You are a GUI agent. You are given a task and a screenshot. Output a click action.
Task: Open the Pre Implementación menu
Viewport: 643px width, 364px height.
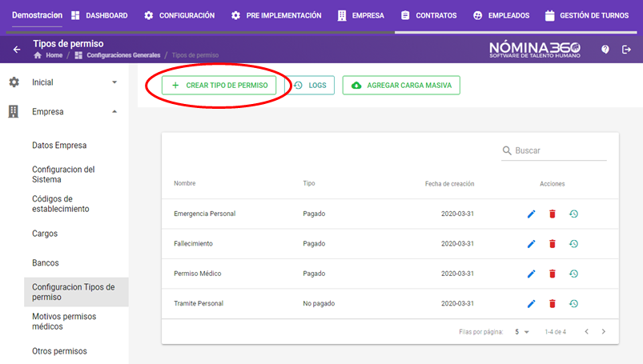(276, 15)
